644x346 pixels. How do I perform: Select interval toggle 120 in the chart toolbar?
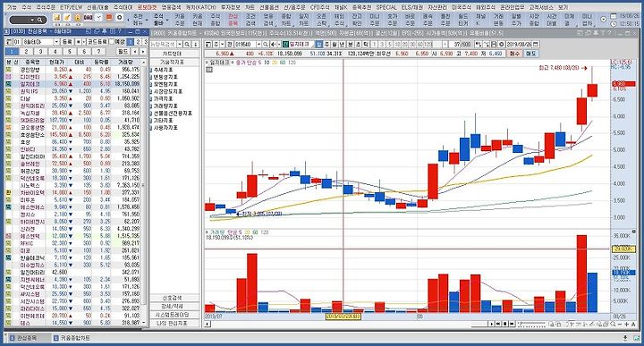(428, 44)
